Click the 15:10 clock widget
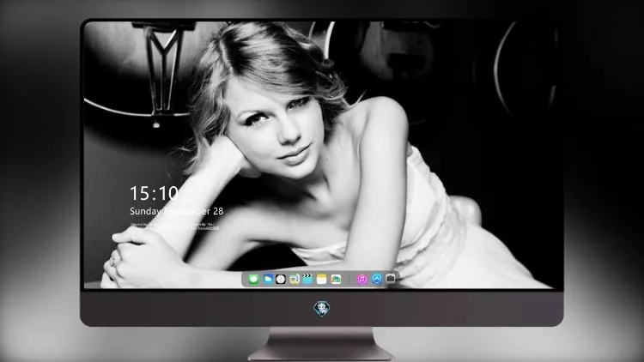 pos(154,193)
